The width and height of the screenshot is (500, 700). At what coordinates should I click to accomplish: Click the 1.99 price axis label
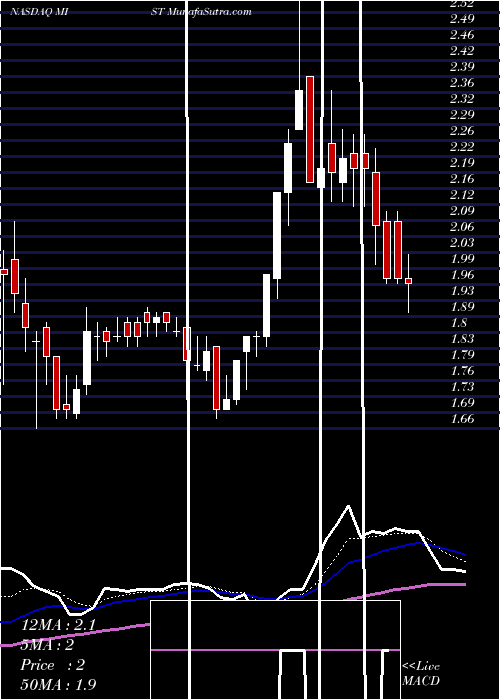[462, 258]
